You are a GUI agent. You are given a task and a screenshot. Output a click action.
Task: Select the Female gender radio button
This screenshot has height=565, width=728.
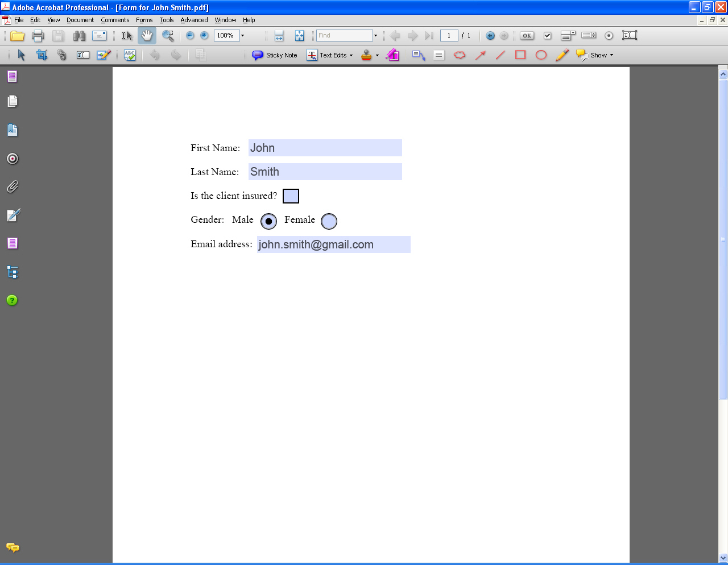(x=329, y=221)
